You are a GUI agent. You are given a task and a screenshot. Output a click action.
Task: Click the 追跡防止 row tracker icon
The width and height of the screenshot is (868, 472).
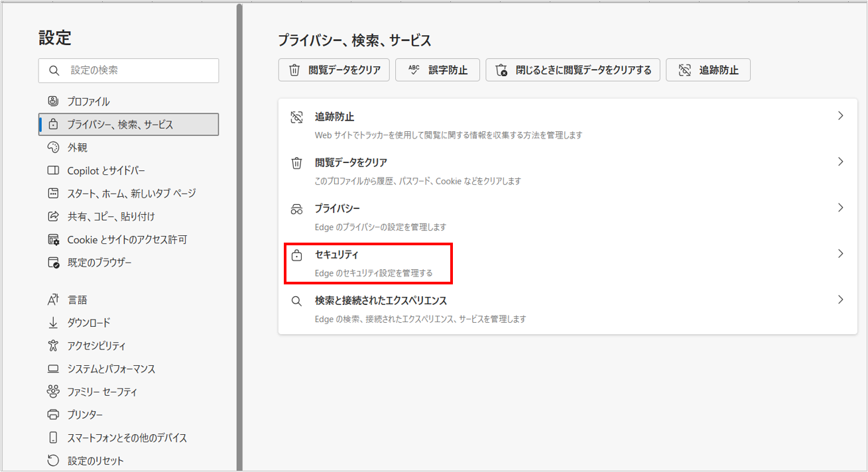[297, 117]
